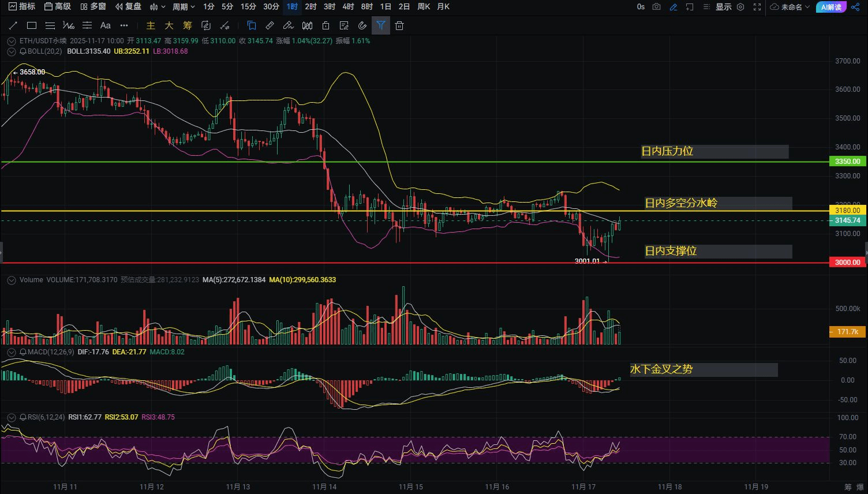Delete drawings with the trash icon
The width and height of the screenshot is (868, 494).
[x=399, y=25]
